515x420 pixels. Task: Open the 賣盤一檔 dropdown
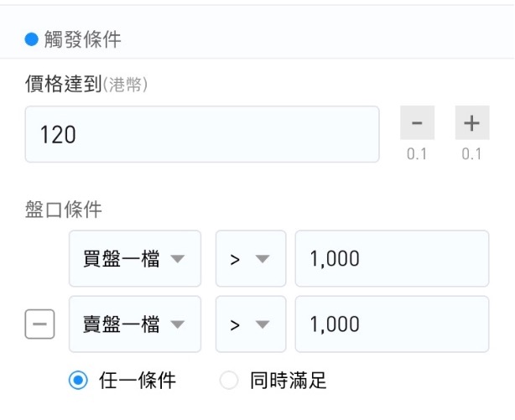click(x=135, y=324)
